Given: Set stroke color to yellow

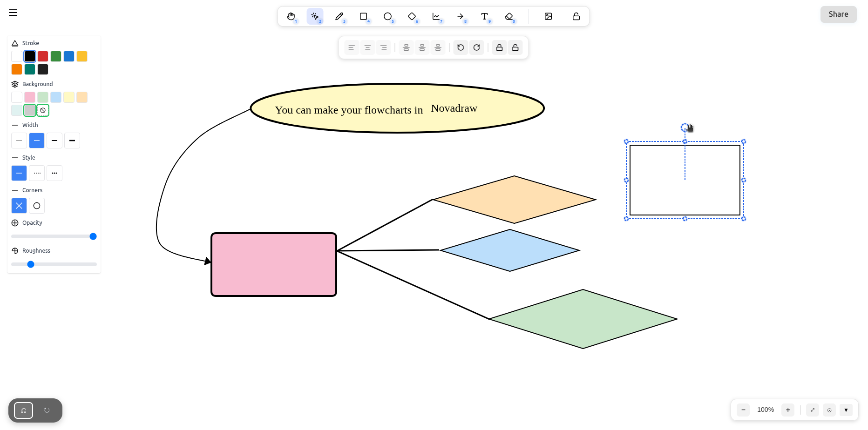Looking at the screenshot, I should 82,56.
